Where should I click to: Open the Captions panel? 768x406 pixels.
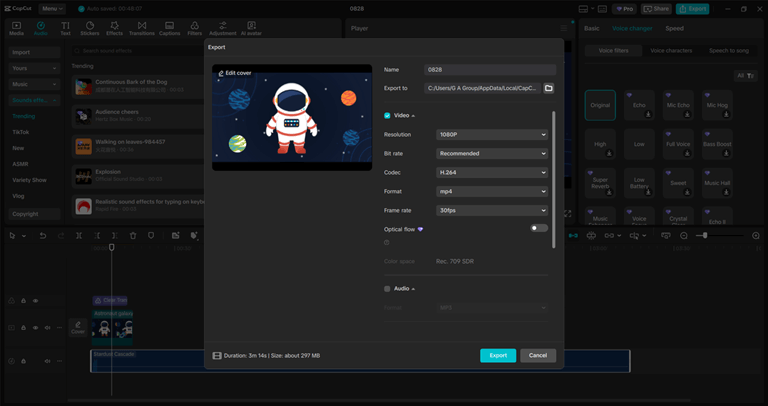[169, 28]
